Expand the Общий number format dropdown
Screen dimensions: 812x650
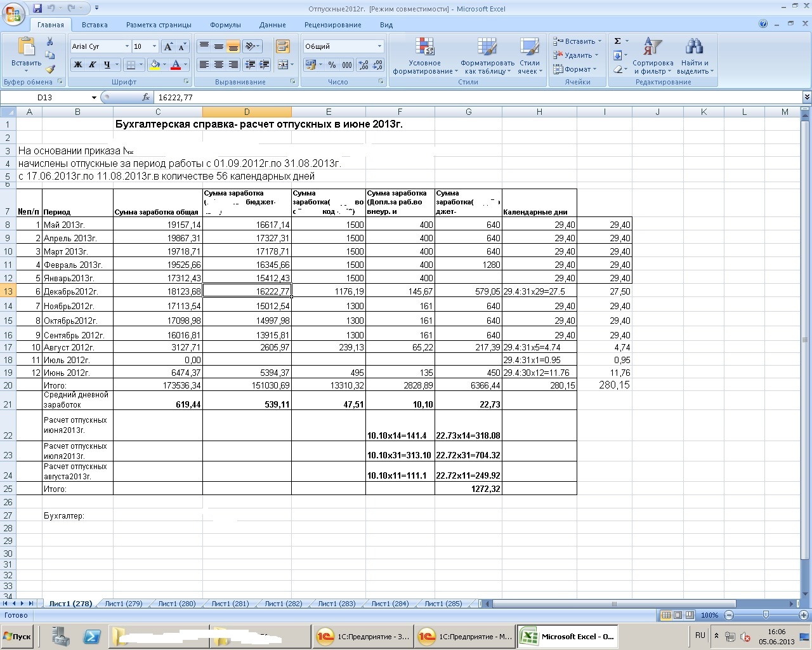click(379, 46)
